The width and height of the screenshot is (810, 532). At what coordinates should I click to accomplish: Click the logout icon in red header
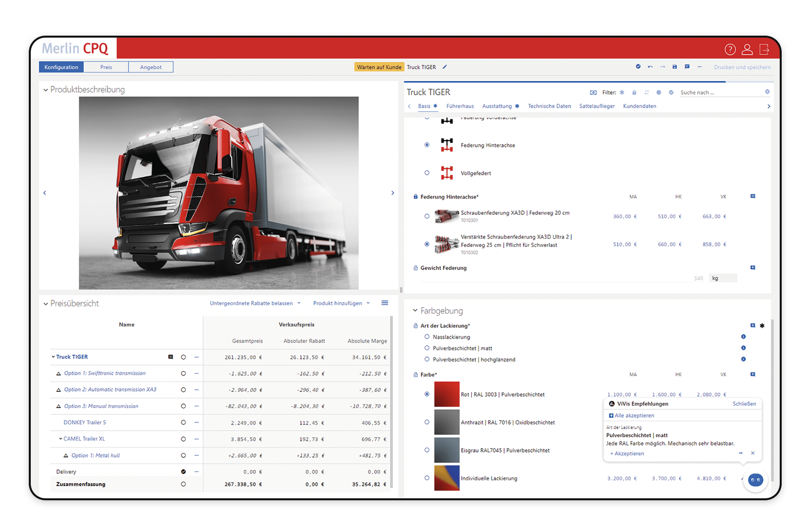[x=764, y=49]
